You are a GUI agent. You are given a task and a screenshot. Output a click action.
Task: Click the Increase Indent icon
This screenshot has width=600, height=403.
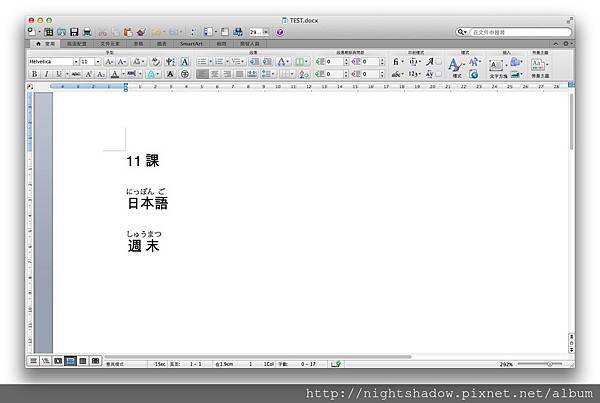(x=267, y=62)
